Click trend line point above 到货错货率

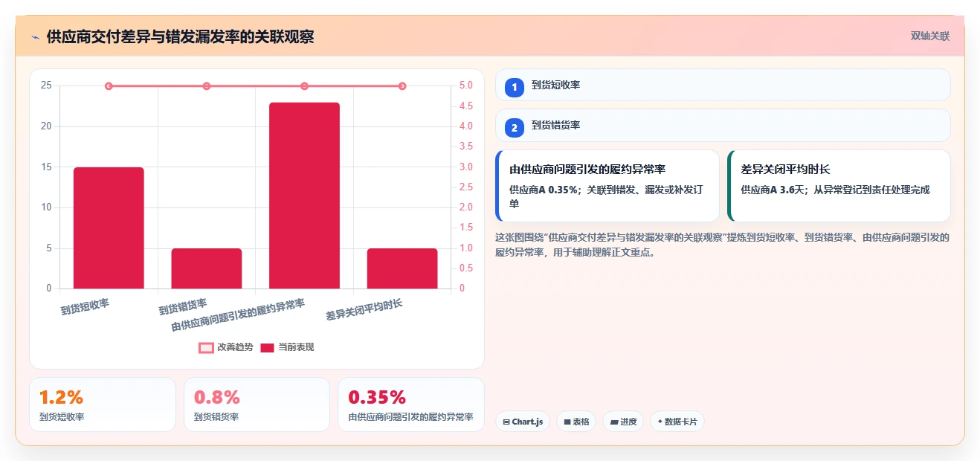pos(207,86)
